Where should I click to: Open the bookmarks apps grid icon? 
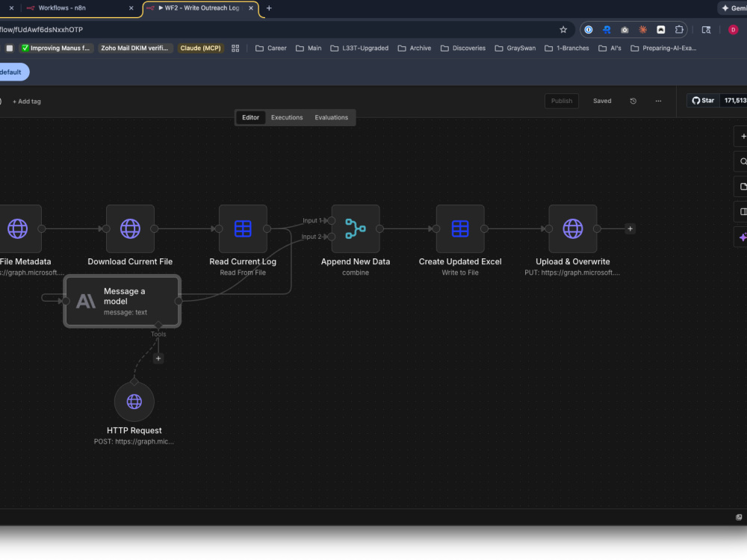point(235,48)
